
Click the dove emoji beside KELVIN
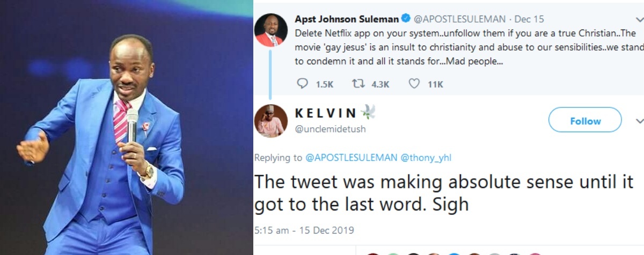pyautogui.click(x=368, y=112)
